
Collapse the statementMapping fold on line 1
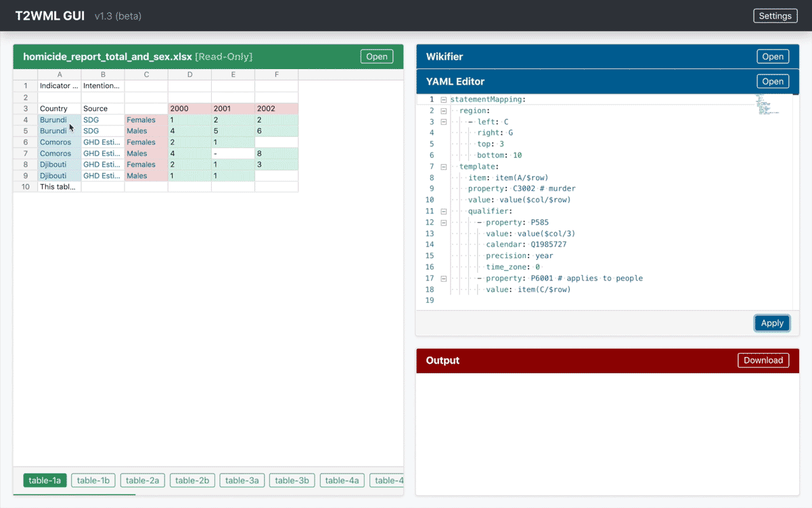pos(443,100)
